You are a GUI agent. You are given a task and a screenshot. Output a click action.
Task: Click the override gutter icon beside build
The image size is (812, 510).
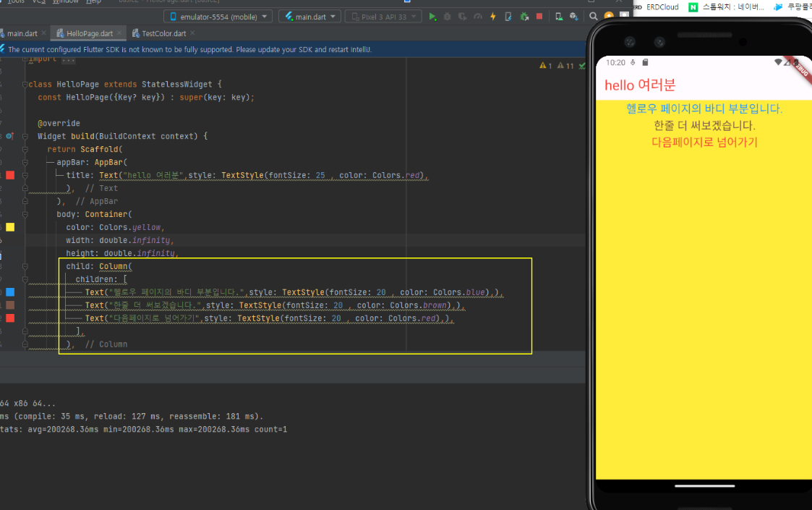click(x=10, y=136)
